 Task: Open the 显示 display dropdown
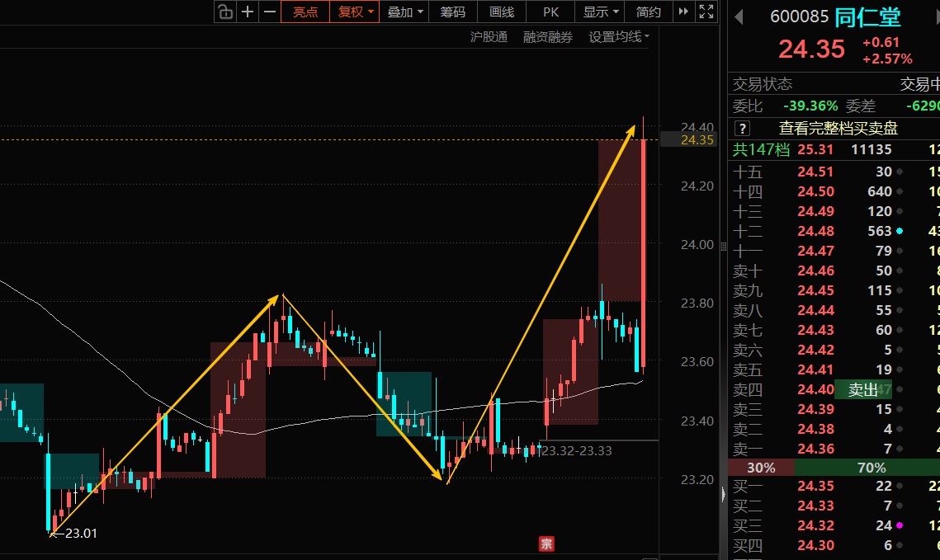pyautogui.click(x=600, y=12)
